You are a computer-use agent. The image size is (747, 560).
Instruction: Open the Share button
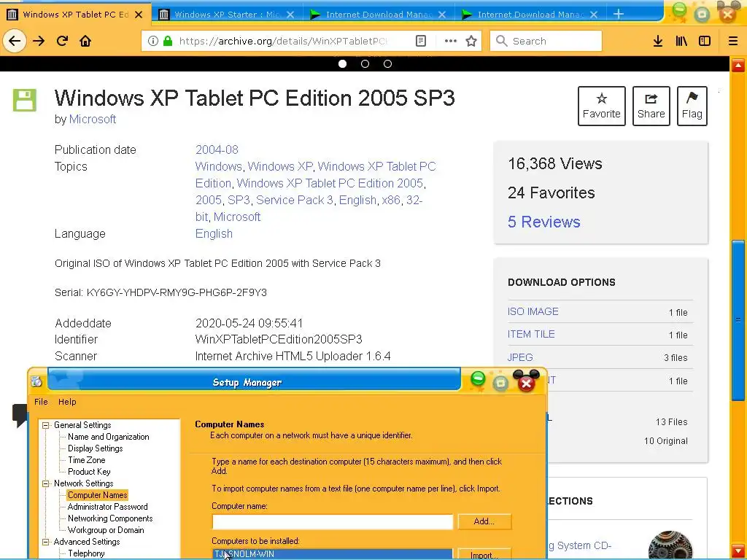[x=651, y=106]
